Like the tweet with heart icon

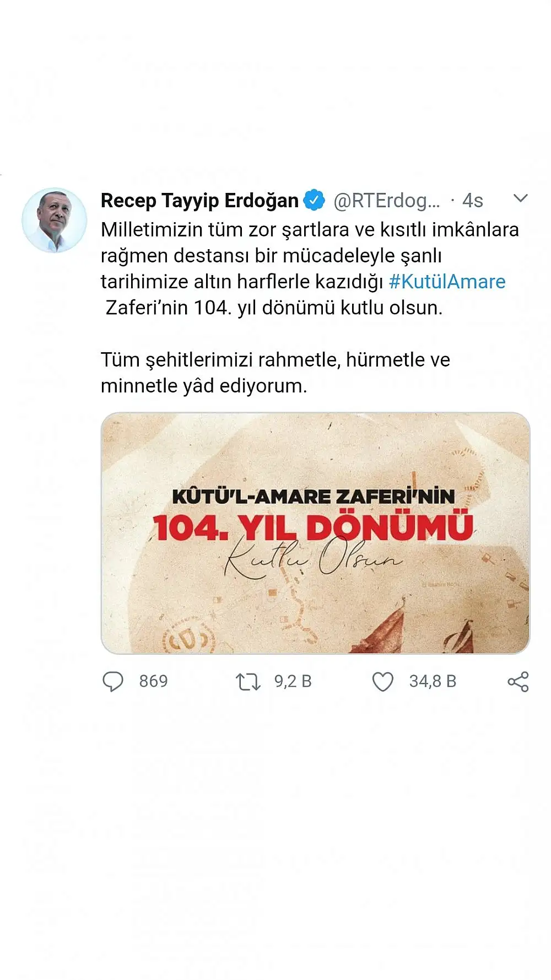[x=382, y=682]
